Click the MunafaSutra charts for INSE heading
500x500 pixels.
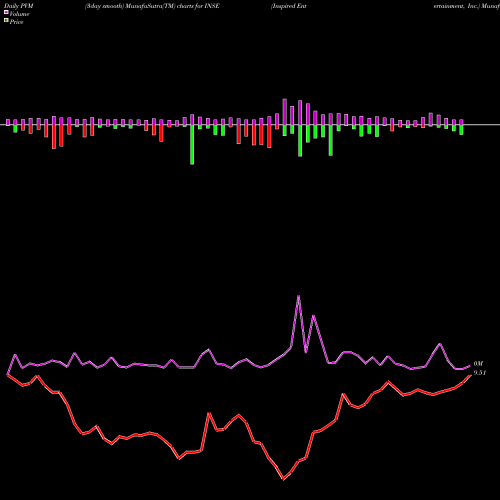pos(152,6)
